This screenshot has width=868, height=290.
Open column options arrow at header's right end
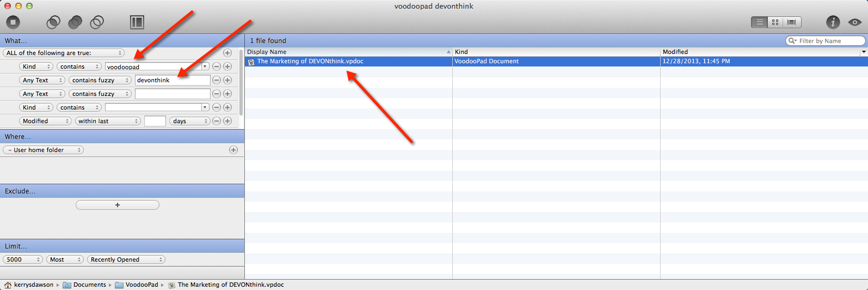864,52
